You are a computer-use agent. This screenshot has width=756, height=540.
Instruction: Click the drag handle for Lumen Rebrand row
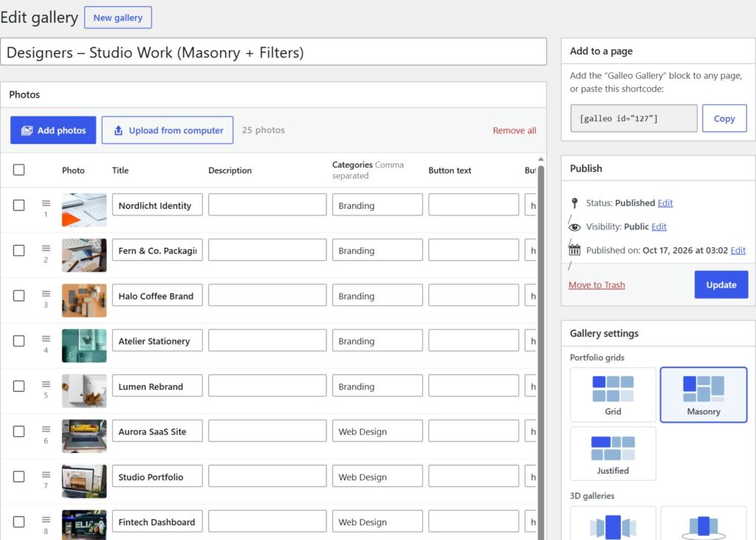[x=46, y=384]
